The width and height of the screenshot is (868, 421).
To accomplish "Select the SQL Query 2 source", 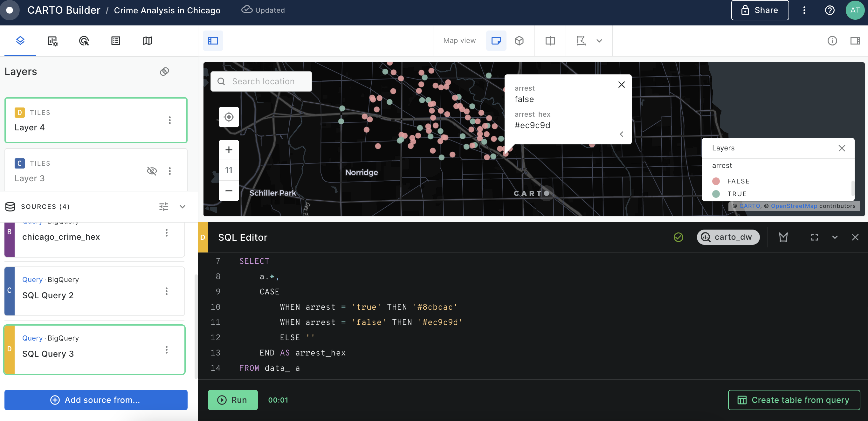I will point(94,291).
